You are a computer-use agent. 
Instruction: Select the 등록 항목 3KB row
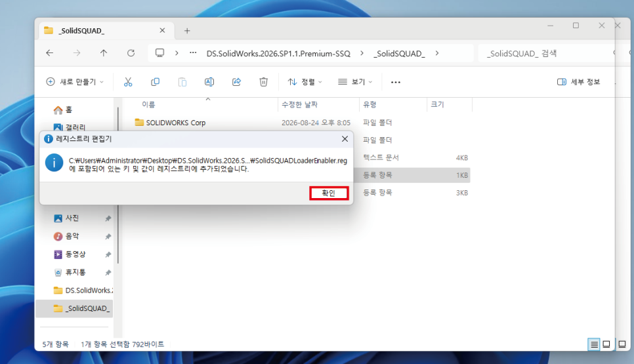[x=412, y=193]
